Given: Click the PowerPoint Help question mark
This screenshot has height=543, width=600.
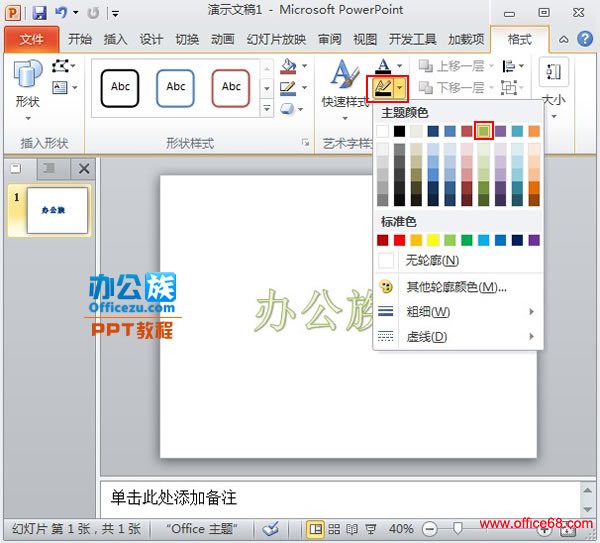Looking at the screenshot, I should pyautogui.click(x=585, y=39).
